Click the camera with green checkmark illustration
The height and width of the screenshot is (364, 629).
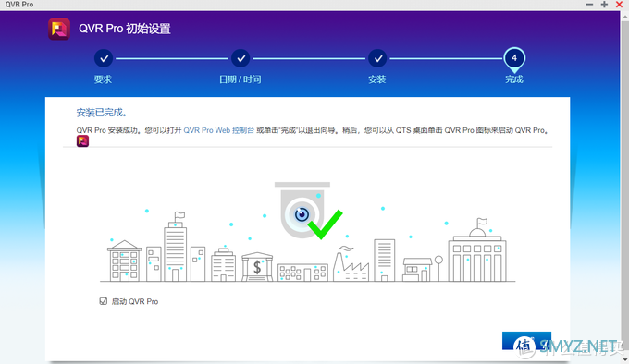(x=308, y=211)
